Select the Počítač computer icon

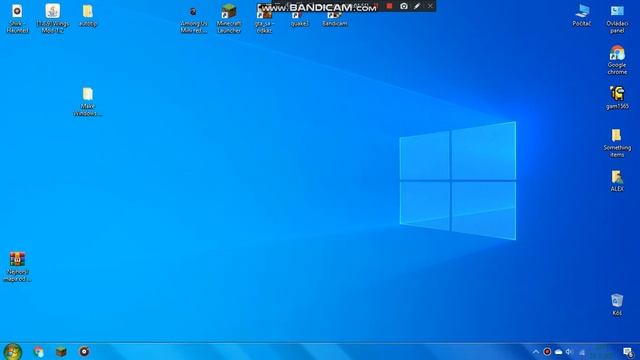pyautogui.click(x=582, y=16)
